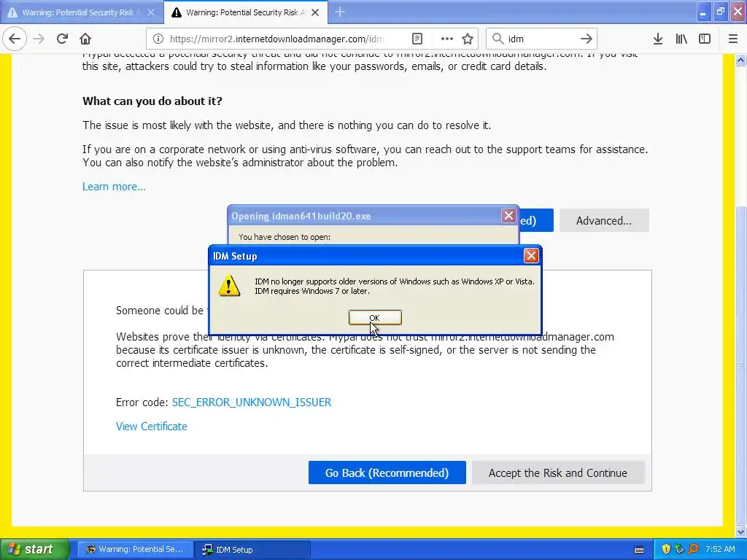Close the IDM Setup dialog with the X

531,256
